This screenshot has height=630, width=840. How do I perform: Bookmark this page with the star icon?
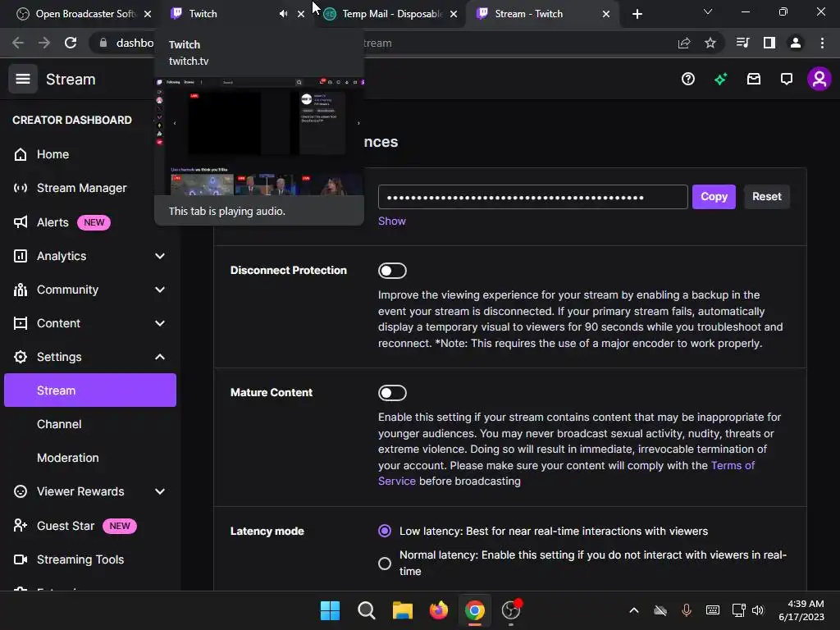[x=710, y=43]
